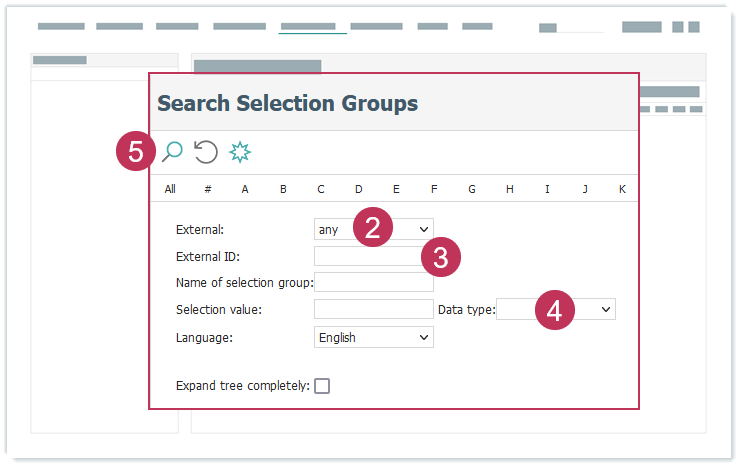Filter groups by letter C
Image resolution: width=741 pixels, height=468 pixels.
pos(321,189)
